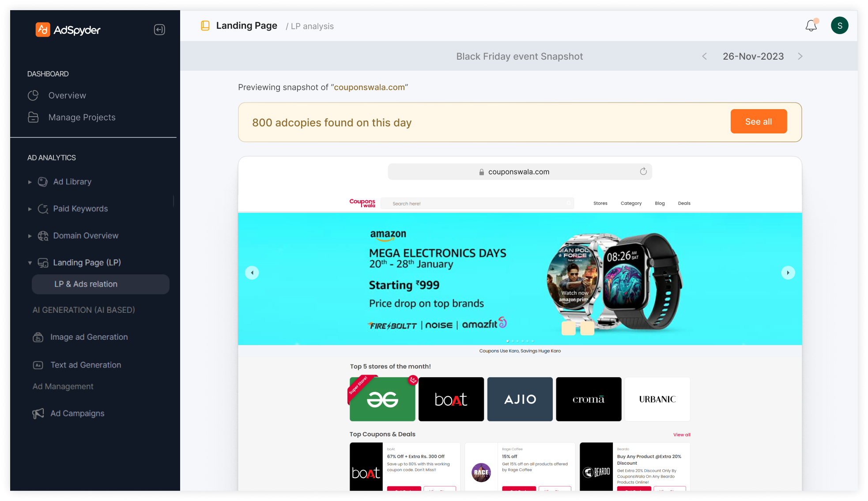
Task: Click the boAt store thumbnail
Action: (x=451, y=399)
